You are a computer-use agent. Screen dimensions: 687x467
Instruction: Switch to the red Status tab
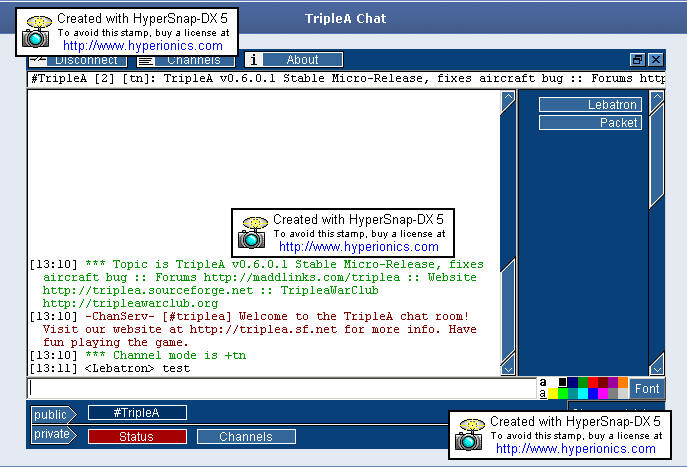(x=137, y=437)
